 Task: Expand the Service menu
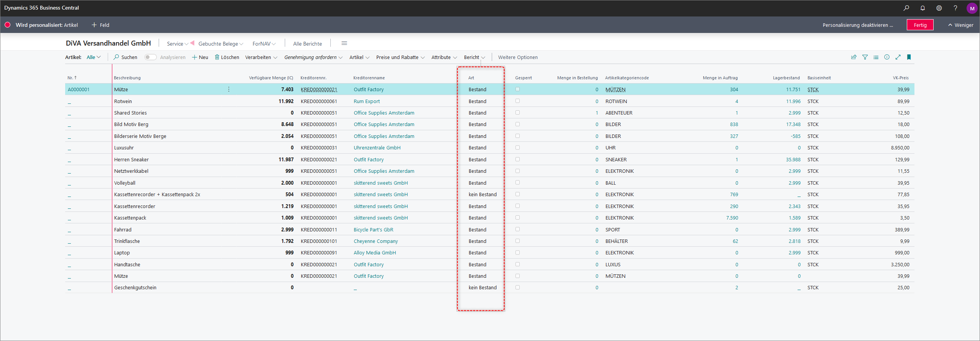coord(177,44)
